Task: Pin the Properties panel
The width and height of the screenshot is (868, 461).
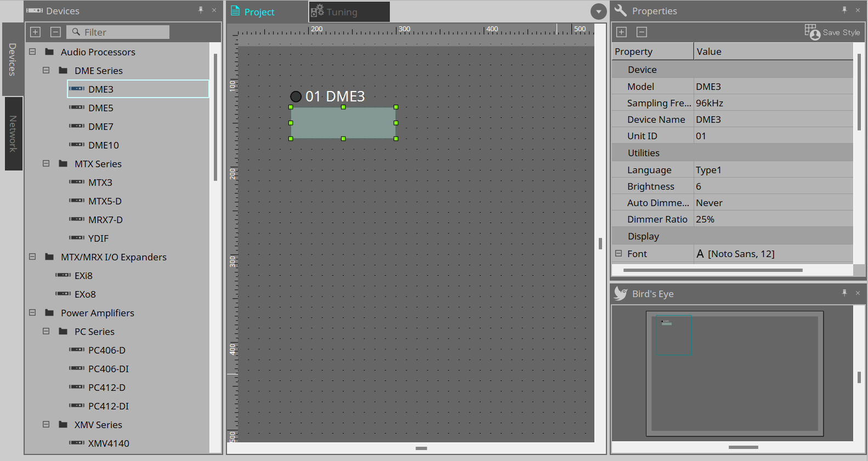Action: 844,10
